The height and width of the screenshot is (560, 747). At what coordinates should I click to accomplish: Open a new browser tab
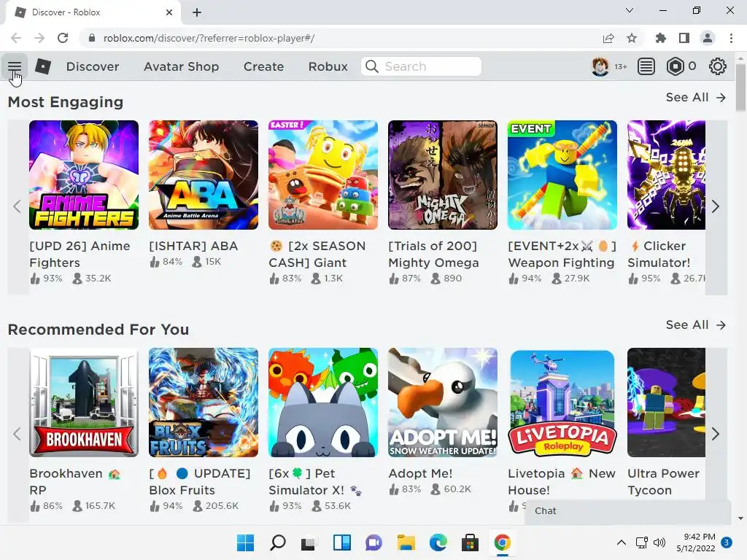tap(197, 12)
